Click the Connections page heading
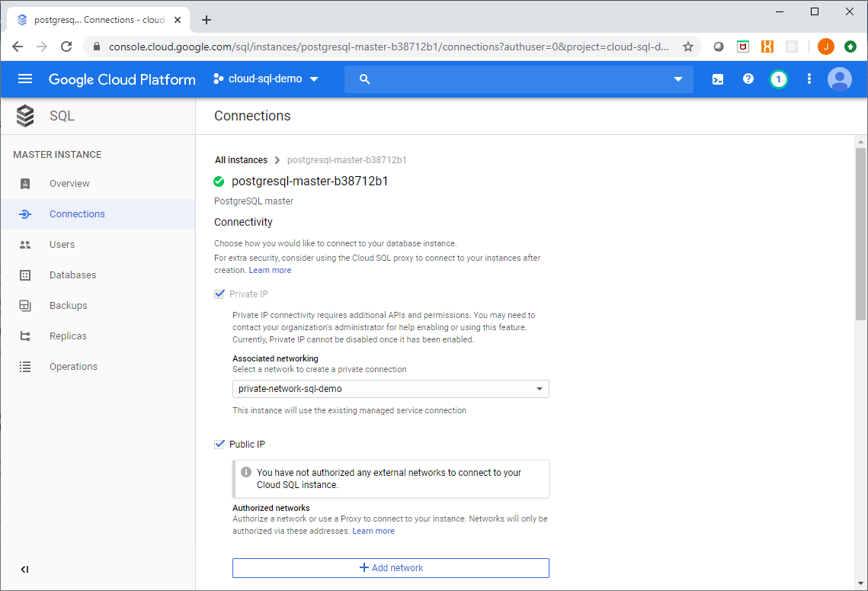The width and height of the screenshot is (868, 591). click(x=252, y=116)
